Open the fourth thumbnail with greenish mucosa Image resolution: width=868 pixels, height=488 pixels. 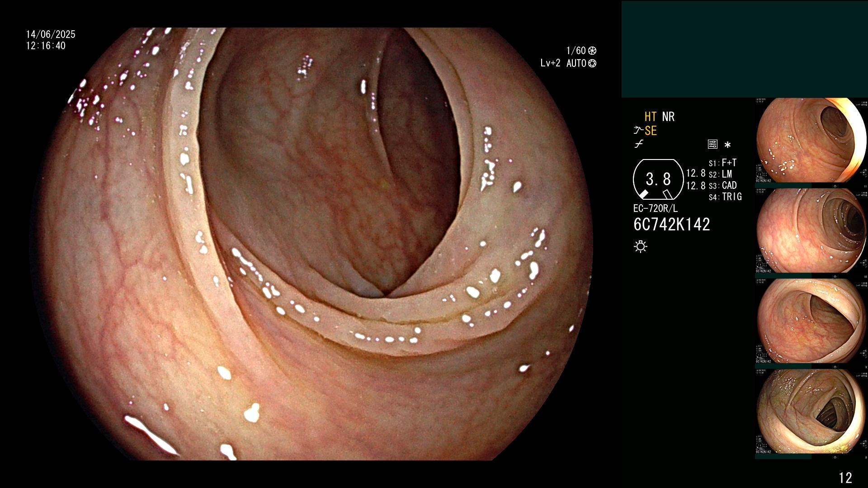tap(811, 411)
